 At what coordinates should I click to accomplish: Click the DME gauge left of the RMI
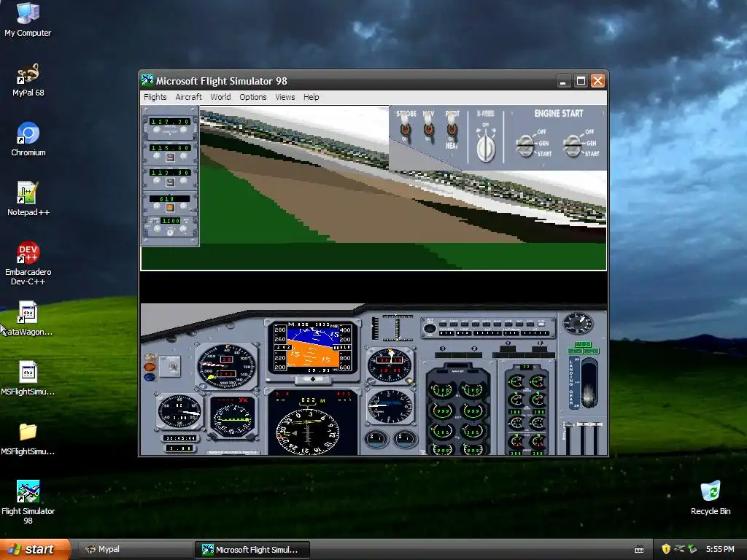180,412
